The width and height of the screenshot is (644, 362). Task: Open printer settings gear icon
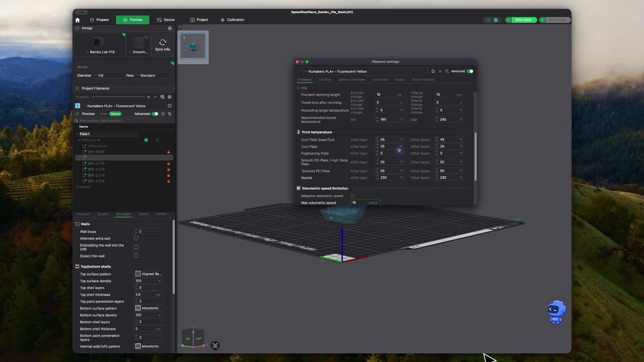[x=170, y=28]
